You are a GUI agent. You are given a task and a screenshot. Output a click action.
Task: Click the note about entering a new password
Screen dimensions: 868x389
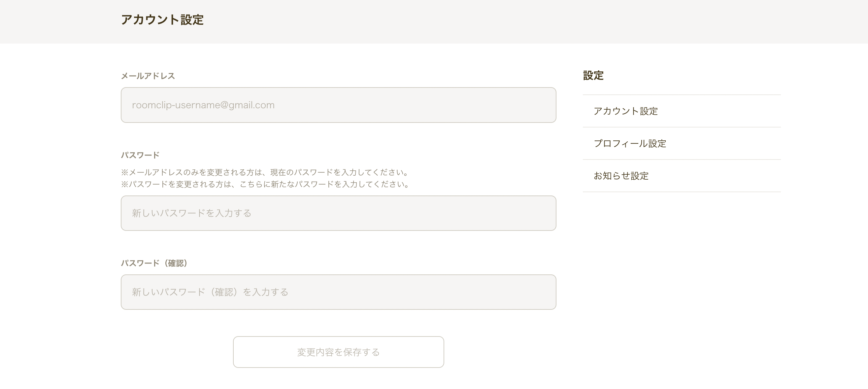(265, 184)
